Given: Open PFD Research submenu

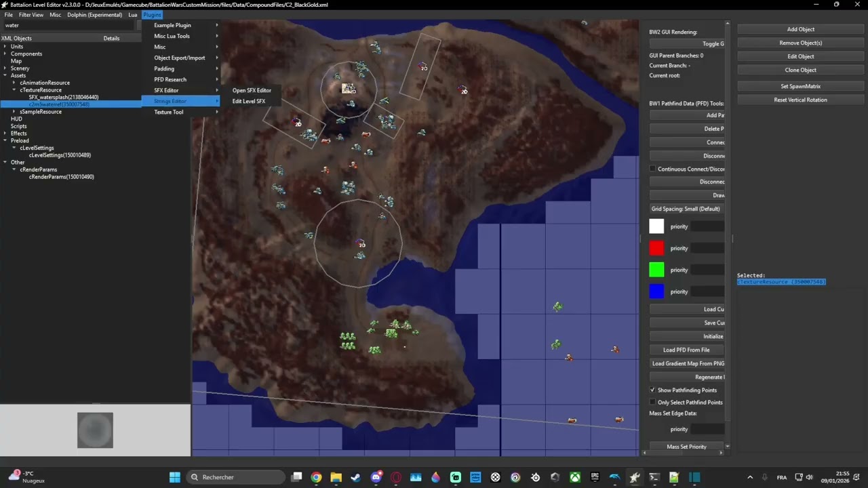Looking at the screenshot, I should [181, 79].
